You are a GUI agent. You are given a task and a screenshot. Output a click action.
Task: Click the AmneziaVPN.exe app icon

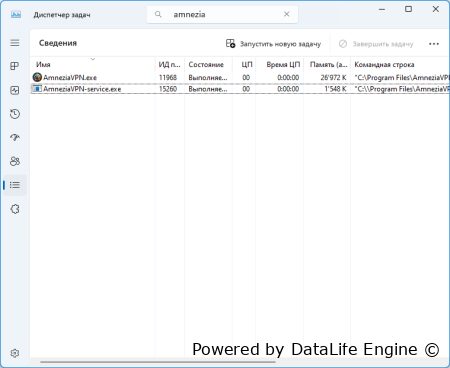37,77
